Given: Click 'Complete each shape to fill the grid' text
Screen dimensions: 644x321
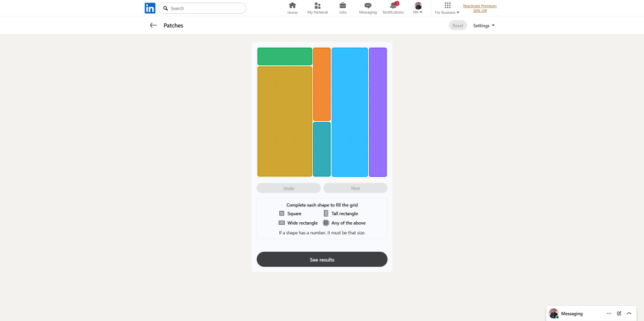Looking at the screenshot, I should coord(322,205).
